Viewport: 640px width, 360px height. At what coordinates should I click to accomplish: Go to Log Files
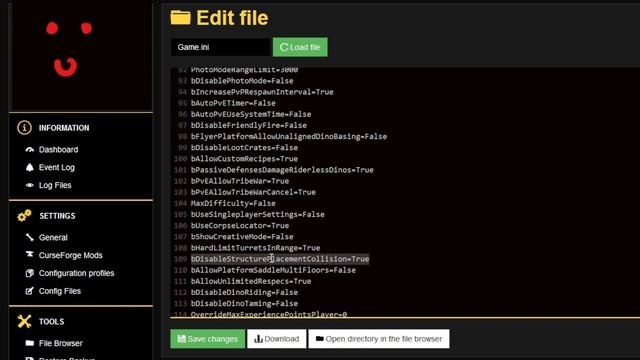tap(55, 185)
